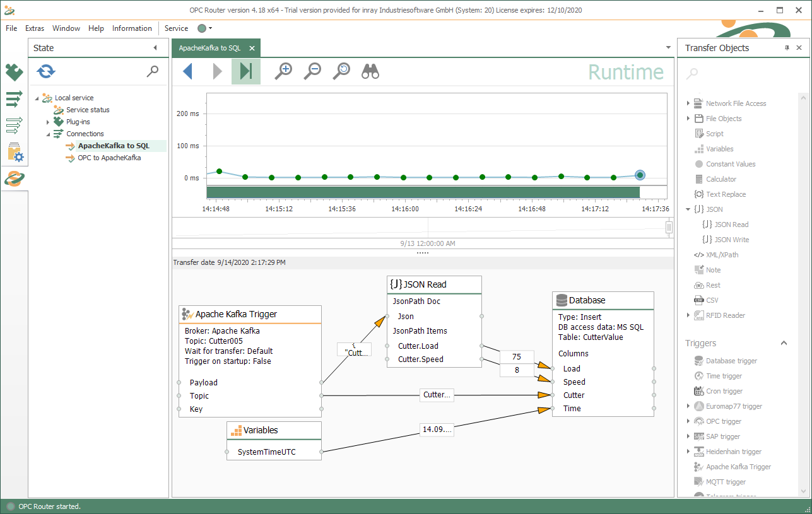This screenshot has height=514, width=812.
Task: Click the zoom out magnifier icon
Action: click(312, 71)
